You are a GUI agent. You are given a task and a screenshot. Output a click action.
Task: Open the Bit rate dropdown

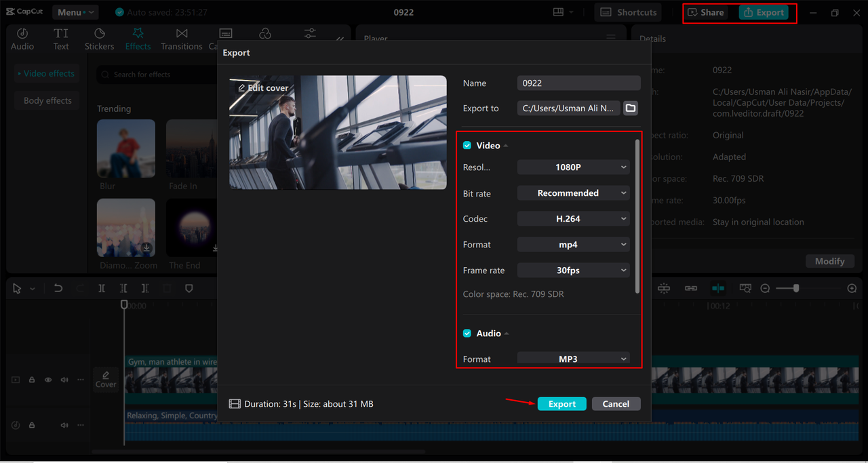point(573,193)
